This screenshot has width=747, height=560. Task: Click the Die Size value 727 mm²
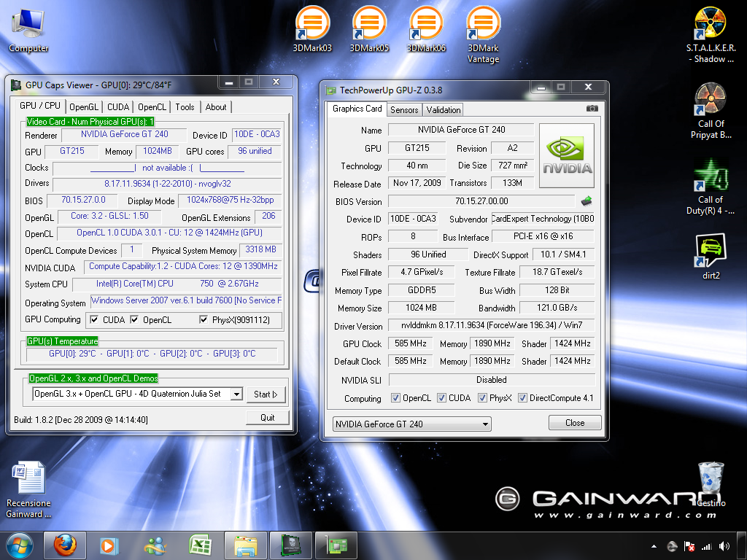click(x=513, y=166)
